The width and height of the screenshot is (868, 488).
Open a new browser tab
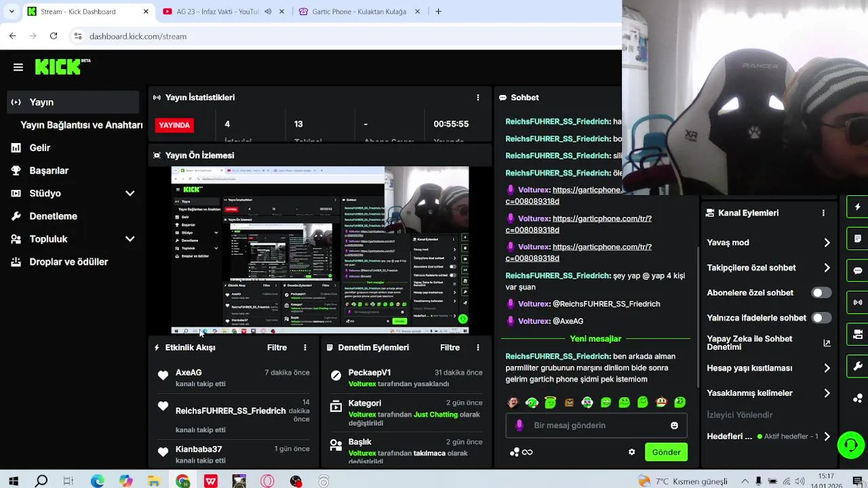439,12
